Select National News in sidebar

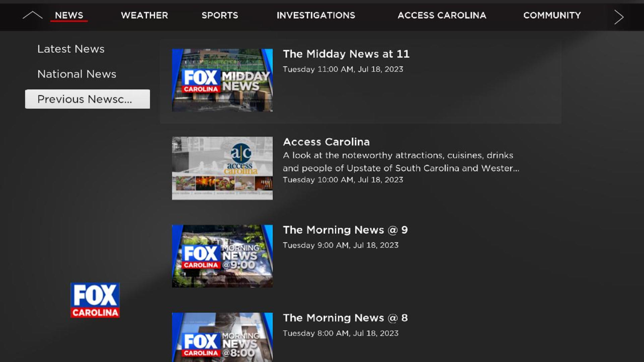click(76, 74)
